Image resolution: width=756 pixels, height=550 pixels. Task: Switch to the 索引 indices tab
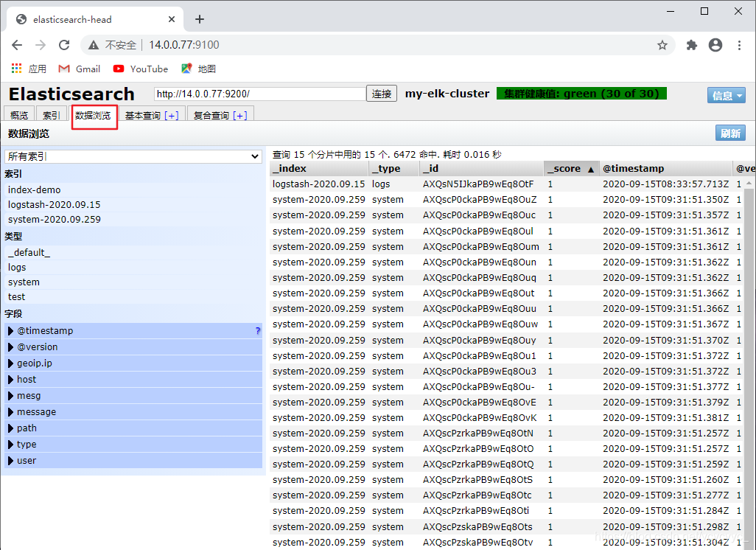coord(51,115)
